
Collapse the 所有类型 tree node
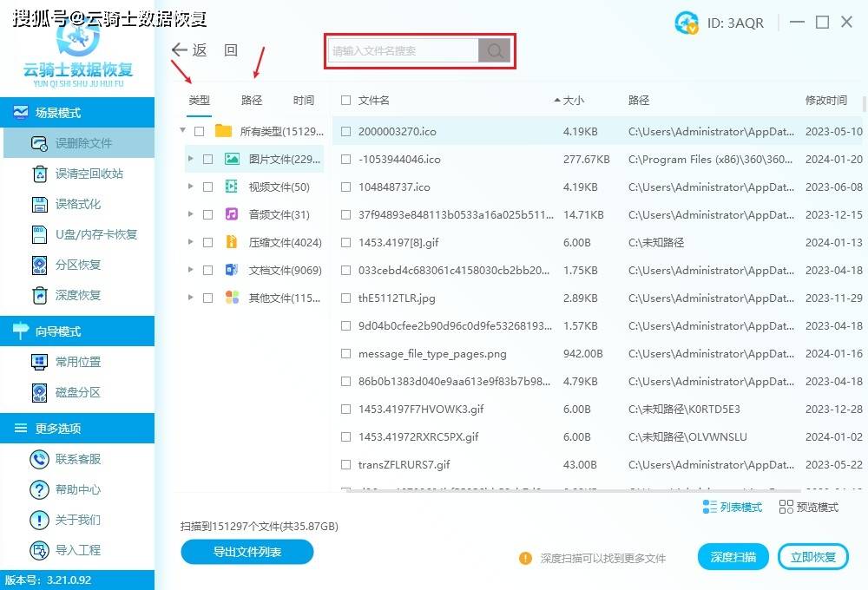(x=182, y=131)
